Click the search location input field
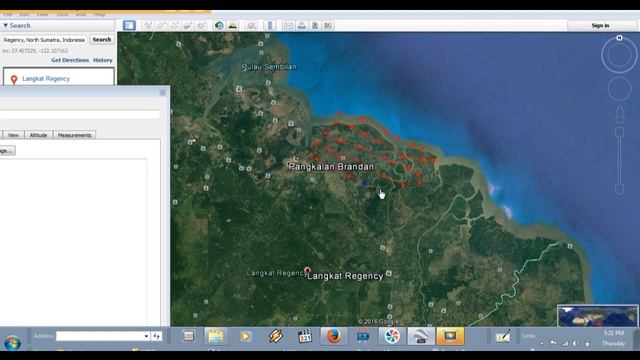 [44, 40]
